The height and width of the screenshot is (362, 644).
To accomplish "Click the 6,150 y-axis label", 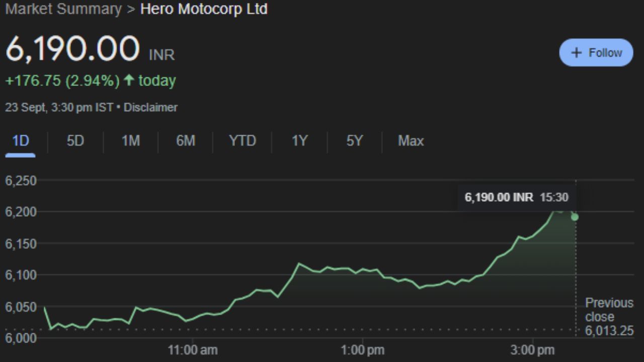I will (x=21, y=244).
